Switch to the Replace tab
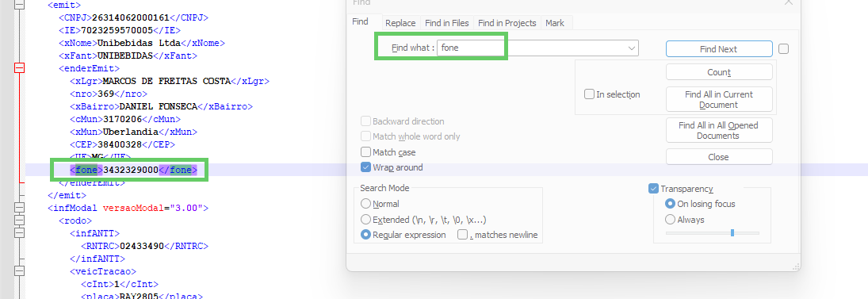The height and width of the screenshot is (299, 868). (x=400, y=23)
